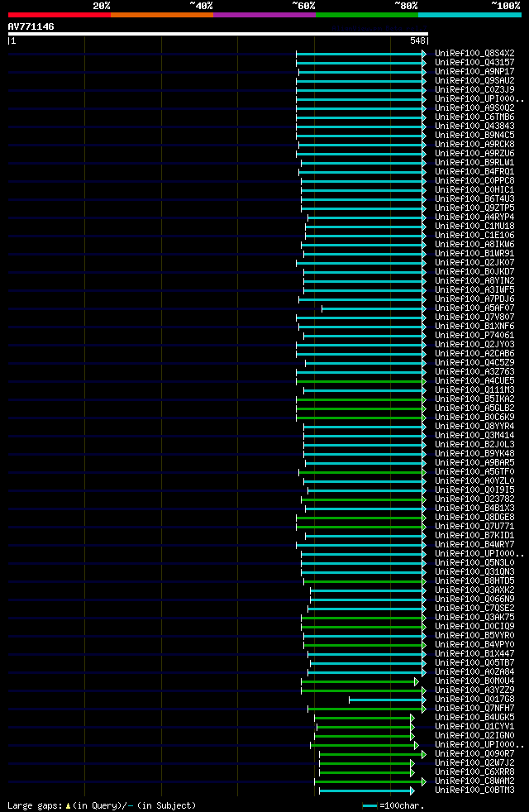The image size is (529, 812).
Task: Open hit UniRef100_C6TMB6
Action: pyautogui.click(x=474, y=117)
